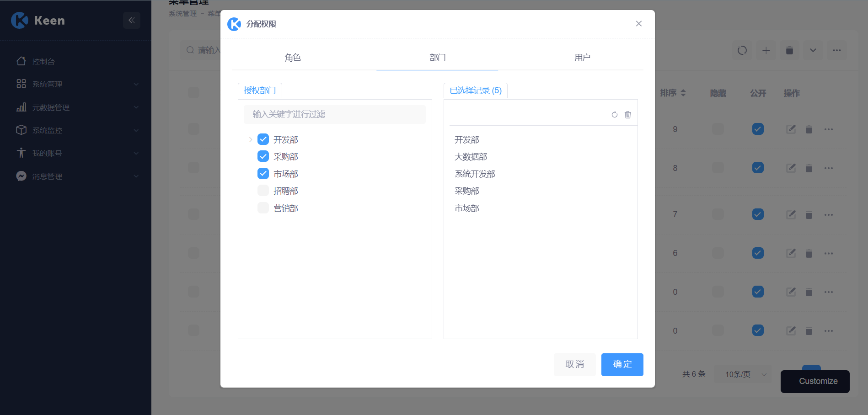Toggle the 公开 checkbox in the sort 7 row

[x=758, y=214]
